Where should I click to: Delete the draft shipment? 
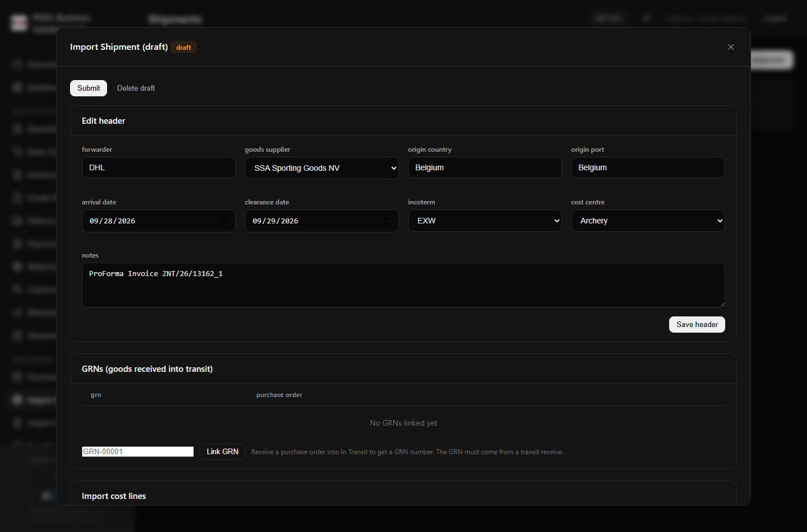click(x=136, y=88)
